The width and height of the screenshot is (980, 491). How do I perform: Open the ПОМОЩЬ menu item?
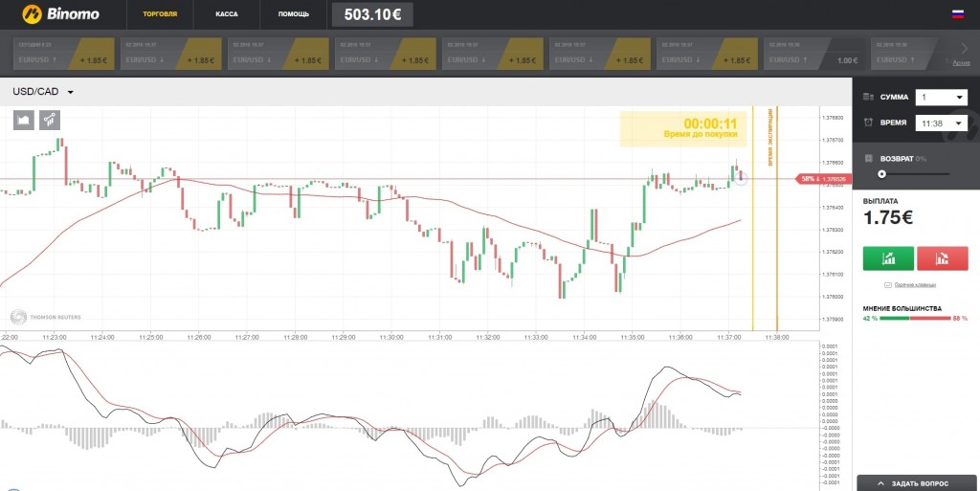point(293,13)
